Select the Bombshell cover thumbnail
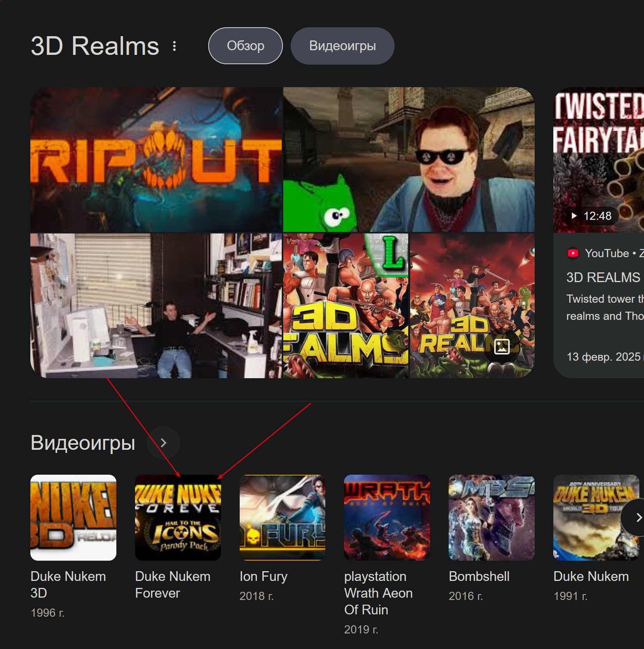 492,517
